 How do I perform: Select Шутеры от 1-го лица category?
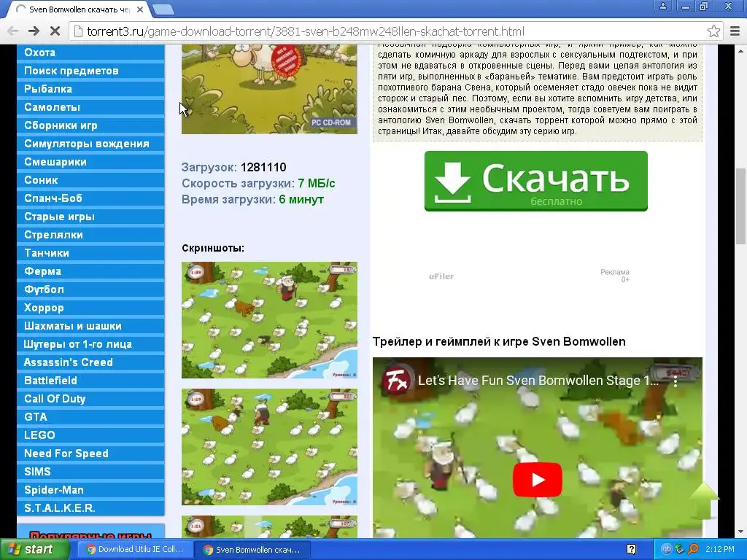point(90,344)
